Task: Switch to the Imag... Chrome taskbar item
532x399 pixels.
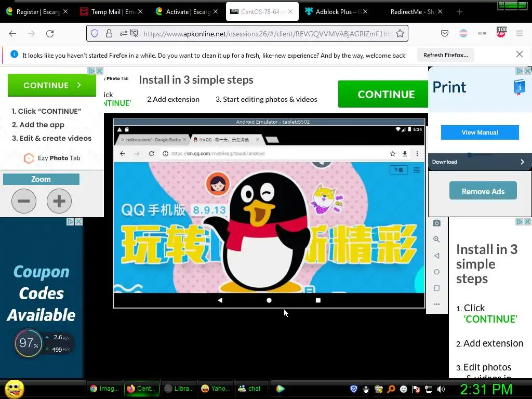Action: click(x=104, y=389)
